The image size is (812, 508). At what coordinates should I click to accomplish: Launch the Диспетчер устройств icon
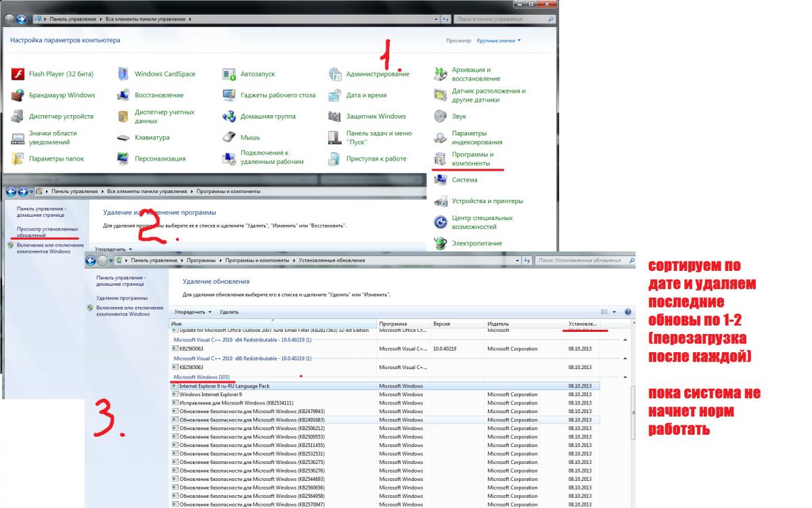(18, 116)
